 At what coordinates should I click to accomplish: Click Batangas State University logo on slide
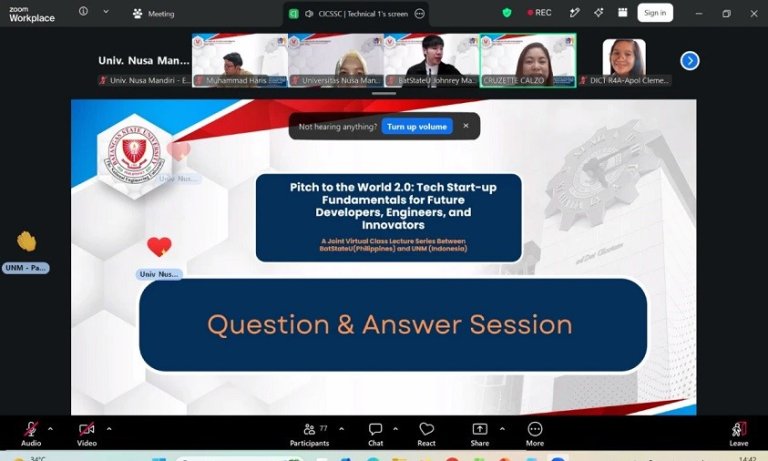(x=134, y=155)
